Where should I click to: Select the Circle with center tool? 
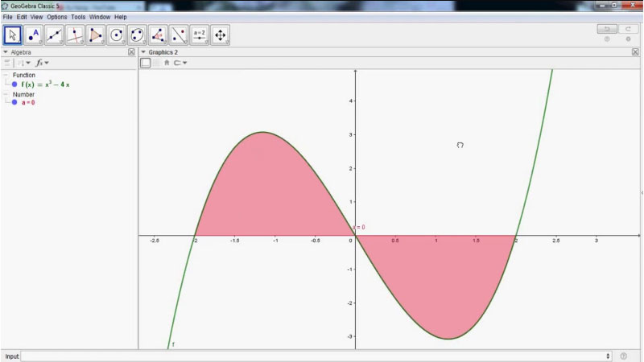(x=117, y=35)
